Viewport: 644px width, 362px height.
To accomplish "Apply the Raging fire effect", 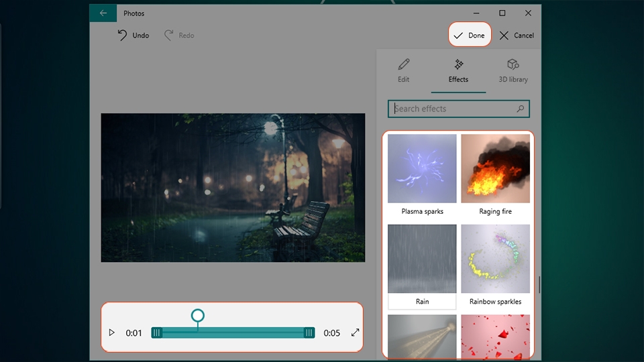I will pos(495,175).
